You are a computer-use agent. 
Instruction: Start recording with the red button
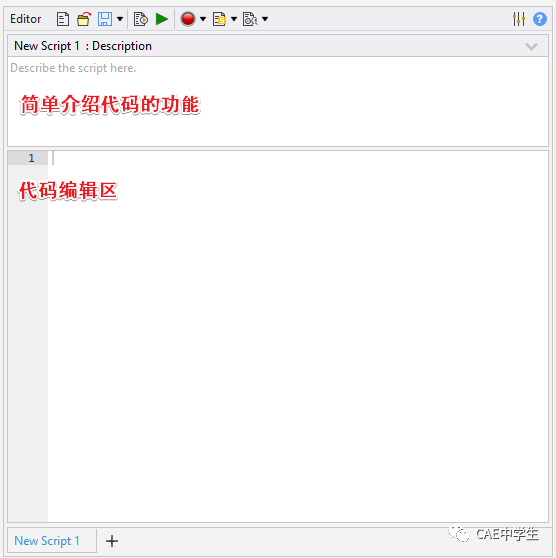(188, 19)
